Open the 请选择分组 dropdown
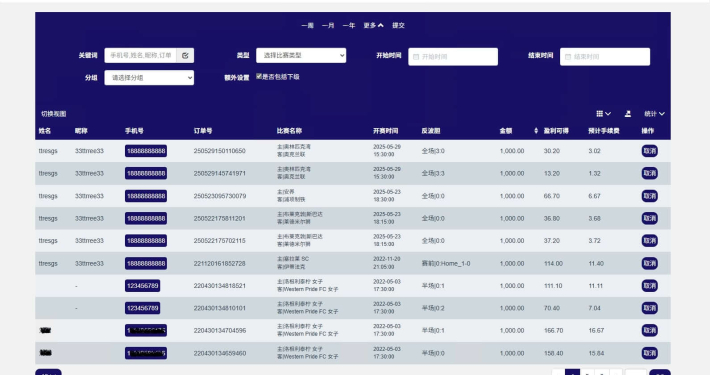710x375 pixels. pos(149,77)
